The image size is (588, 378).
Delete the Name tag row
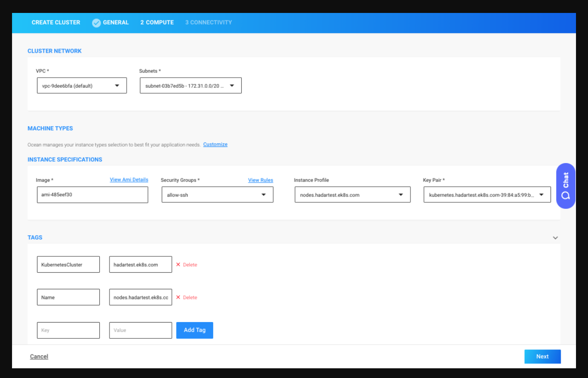click(x=186, y=298)
